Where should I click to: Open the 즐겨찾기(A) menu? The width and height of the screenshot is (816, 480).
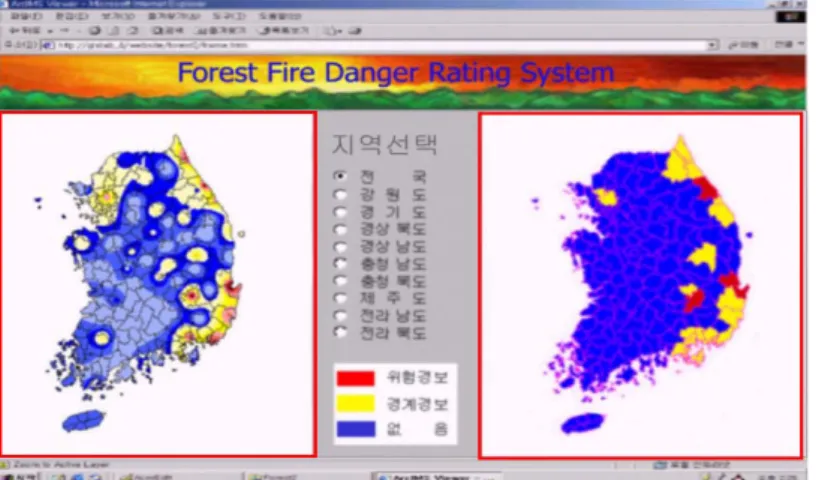173,16
